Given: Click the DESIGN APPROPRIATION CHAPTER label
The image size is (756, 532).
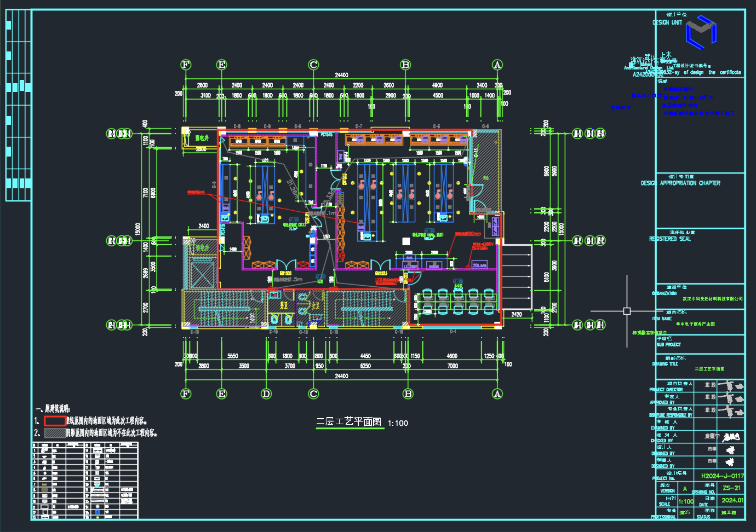Looking at the screenshot, I should click(680, 183).
